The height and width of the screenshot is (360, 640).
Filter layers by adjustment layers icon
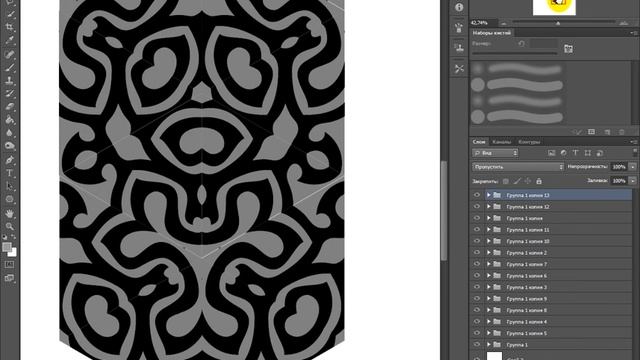click(x=564, y=153)
